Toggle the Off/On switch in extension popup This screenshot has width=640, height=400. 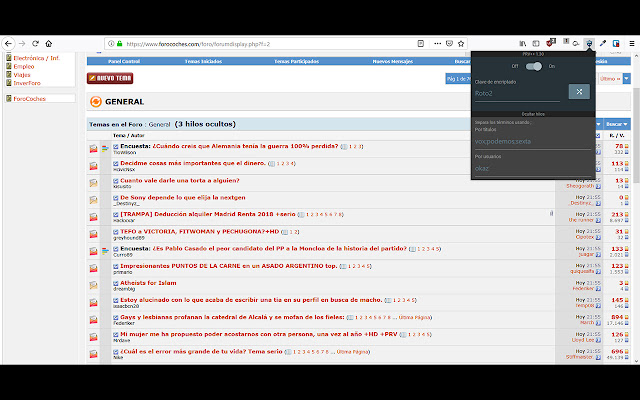coord(534,66)
